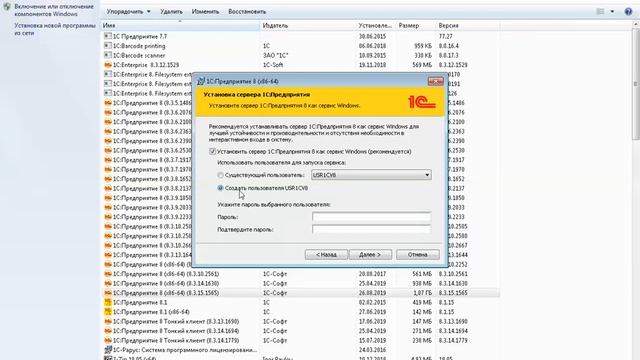
Task: Select row 1С:Предприятие 8 (x86-64) (8.3.10.2561)
Action: [300, 274]
